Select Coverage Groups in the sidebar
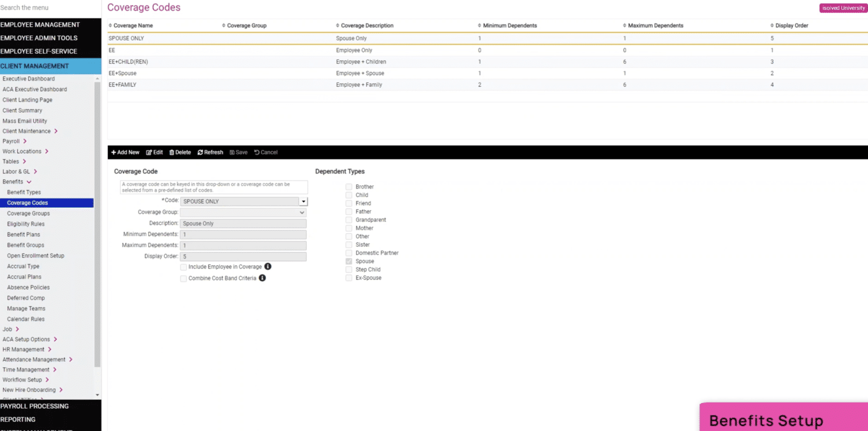This screenshot has width=868, height=431. [x=29, y=213]
